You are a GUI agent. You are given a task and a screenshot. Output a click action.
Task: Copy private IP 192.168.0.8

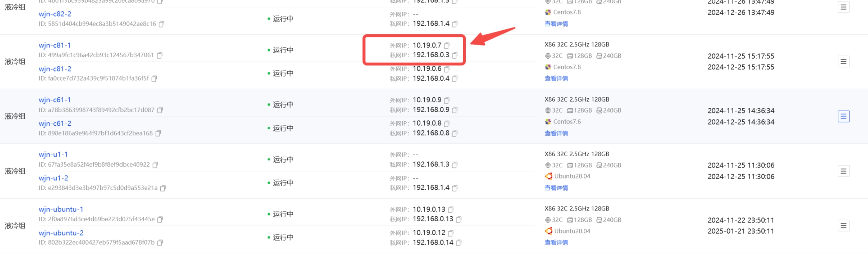tap(455, 134)
